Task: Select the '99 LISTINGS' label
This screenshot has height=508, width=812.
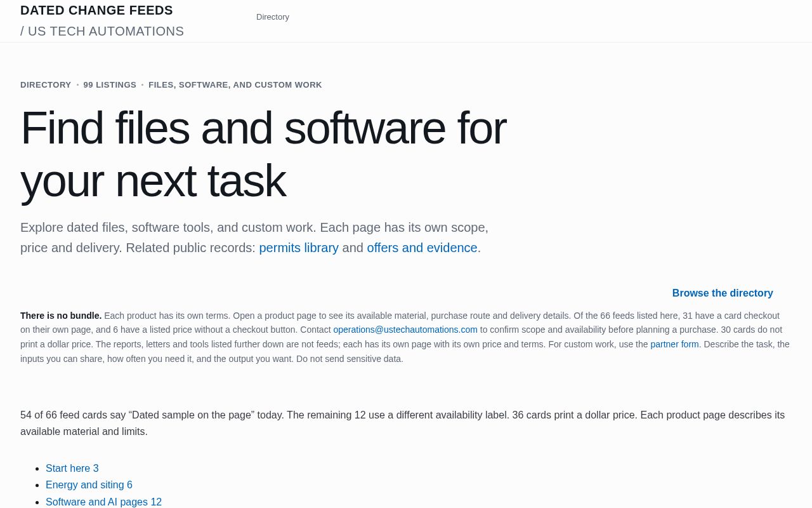Action: (x=110, y=85)
